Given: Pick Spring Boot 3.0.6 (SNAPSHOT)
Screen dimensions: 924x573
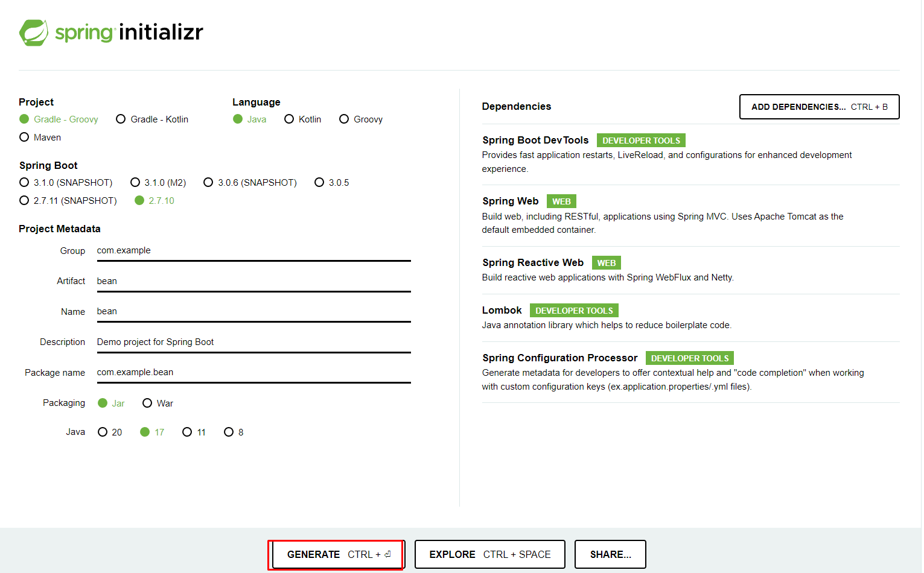Looking at the screenshot, I should pyautogui.click(x=250, y=183).
